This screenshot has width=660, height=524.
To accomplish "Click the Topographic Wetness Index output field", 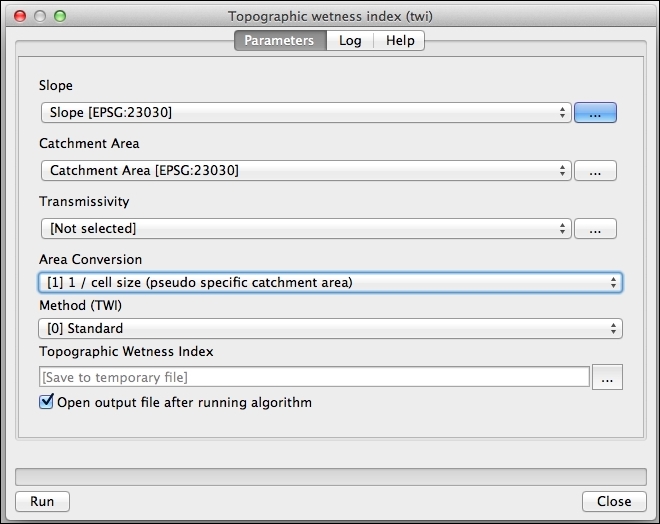I will pyautogui.click(x=314, y=377).
